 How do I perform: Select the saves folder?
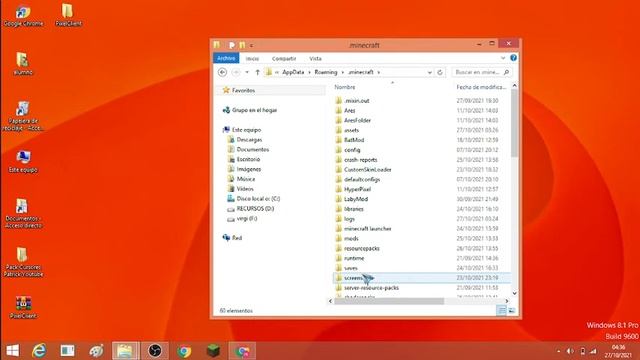coord(351,268)
